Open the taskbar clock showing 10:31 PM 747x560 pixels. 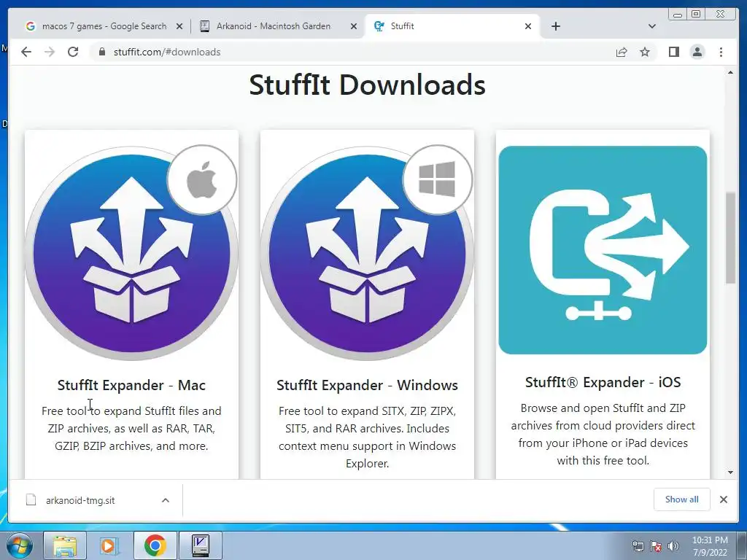[710, 546]
